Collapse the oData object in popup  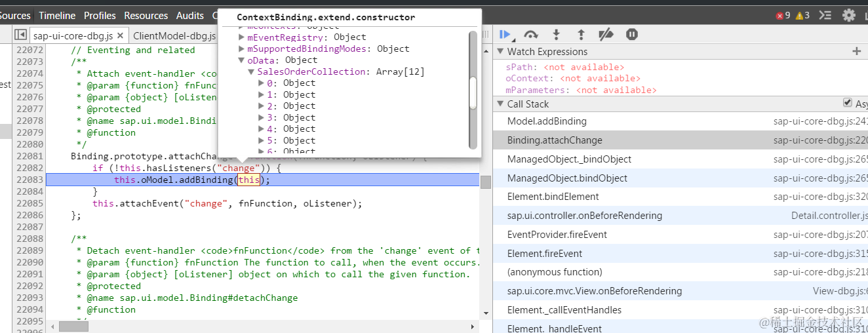[x=241, y=60]
